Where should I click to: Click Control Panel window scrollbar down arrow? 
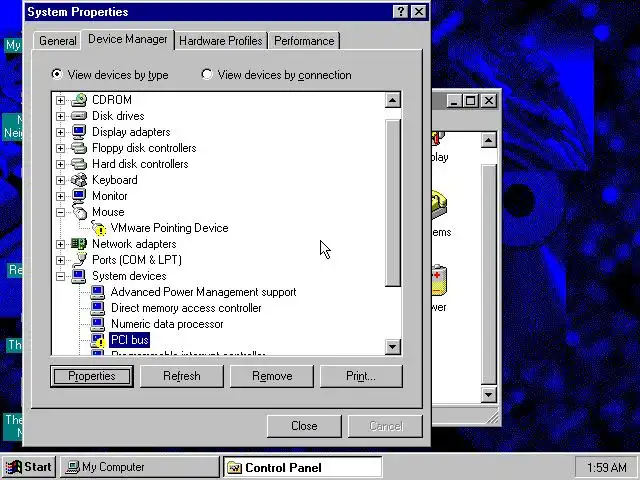[x=489, y=395]
